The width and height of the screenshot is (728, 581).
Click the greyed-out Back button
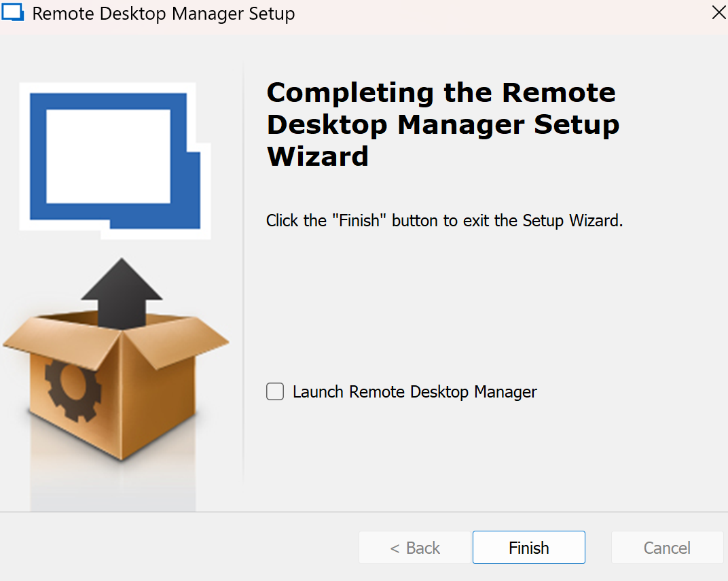[x=415, y=548]
